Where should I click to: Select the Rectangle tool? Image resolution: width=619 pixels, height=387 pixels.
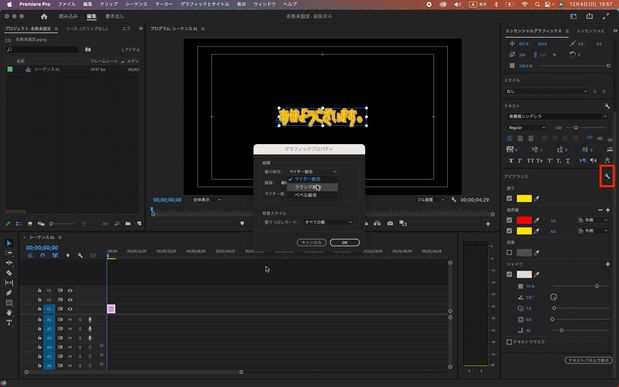(x=9, y=303)
